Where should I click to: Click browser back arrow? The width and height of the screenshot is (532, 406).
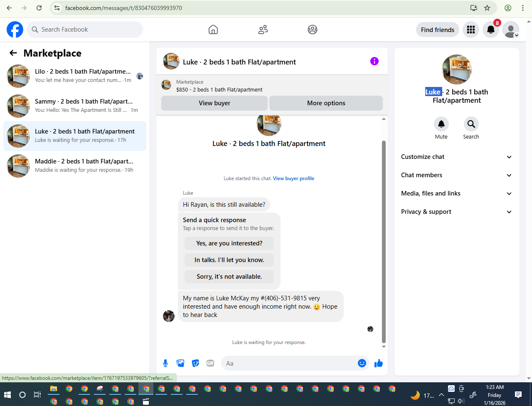[x=9, y=8]
